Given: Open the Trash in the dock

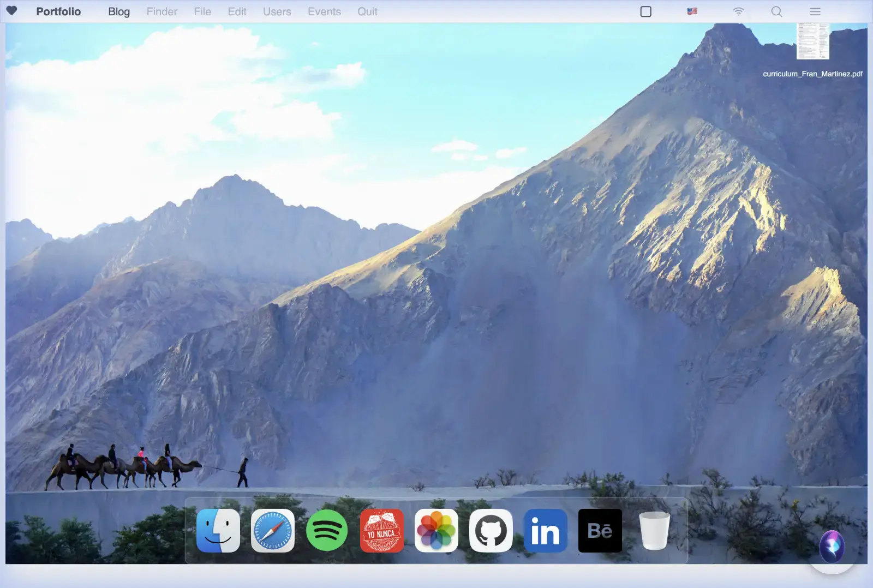Looking at the screenshot, I should tap(655, 531).
